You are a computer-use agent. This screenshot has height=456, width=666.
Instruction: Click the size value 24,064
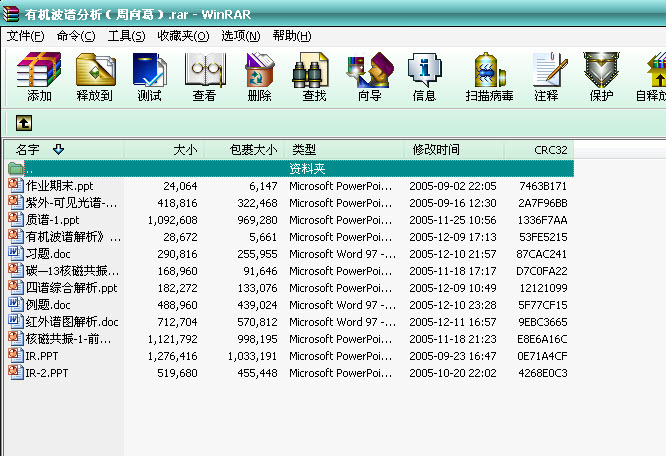point(180,186)
